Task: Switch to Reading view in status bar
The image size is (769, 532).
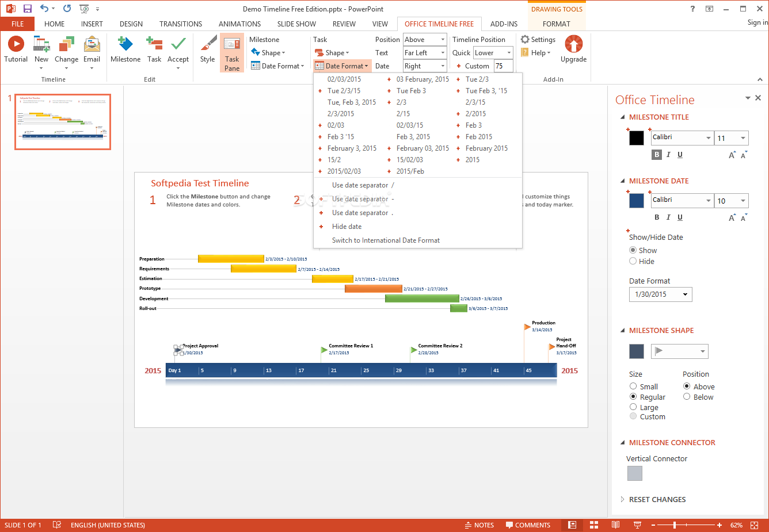Action: (615, 525)
